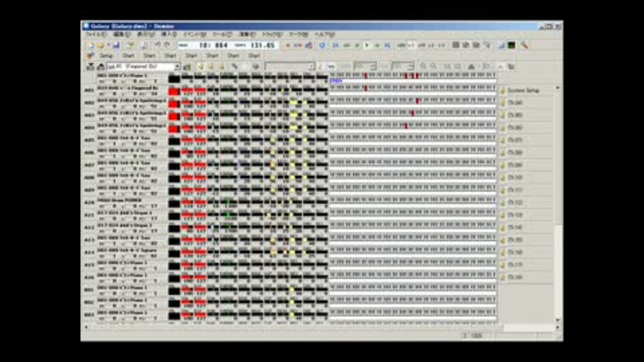Select the B03 track row label
The image size is (644, 362).
[x=89, y=315]
